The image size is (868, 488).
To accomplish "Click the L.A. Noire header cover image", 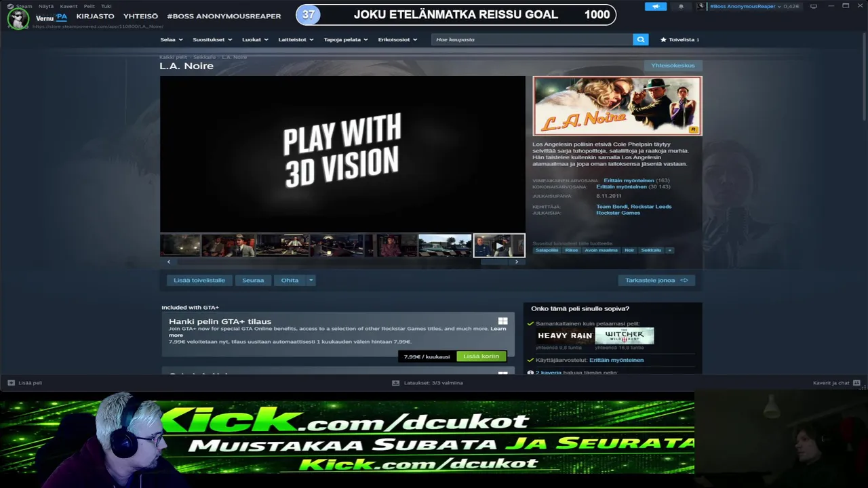I will (x=617, y=106).
